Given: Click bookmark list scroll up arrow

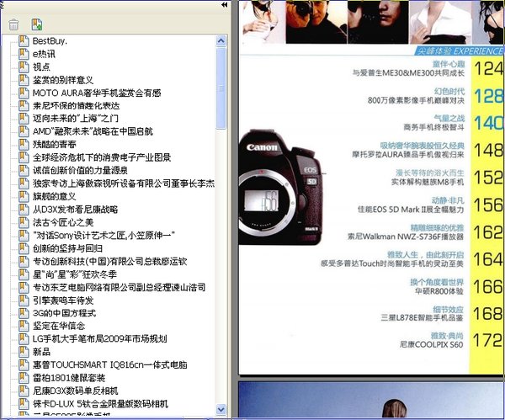Looking at the screenshot, I should coord(221,41).
